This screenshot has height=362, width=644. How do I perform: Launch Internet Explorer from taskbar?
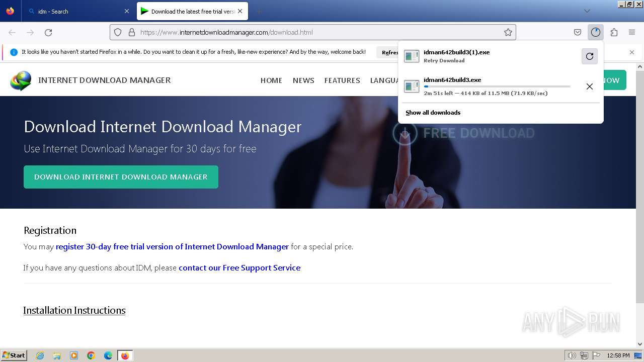pos(40,355)
